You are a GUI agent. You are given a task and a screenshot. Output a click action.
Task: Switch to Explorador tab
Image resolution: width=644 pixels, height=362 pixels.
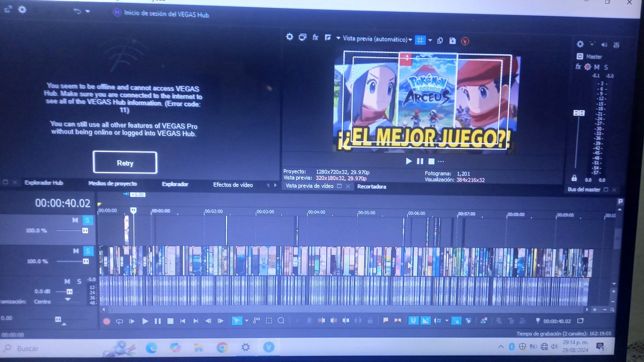point(175,184)
